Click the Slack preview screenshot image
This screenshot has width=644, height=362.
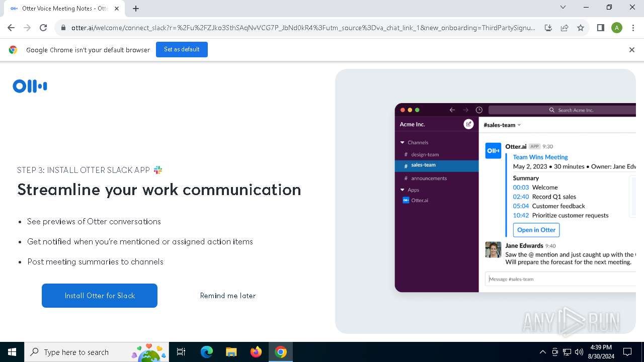[x=515, y=198]
